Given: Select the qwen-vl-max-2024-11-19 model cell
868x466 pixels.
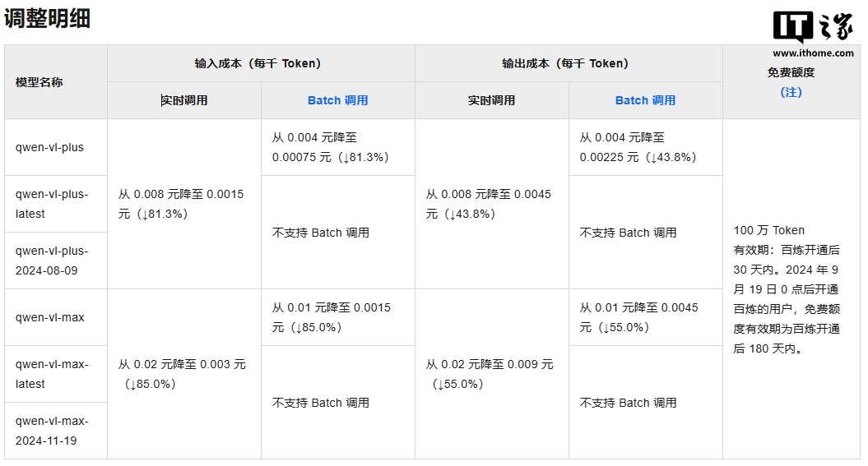Looking at the screenshot, I should click(x=52, y=431).
